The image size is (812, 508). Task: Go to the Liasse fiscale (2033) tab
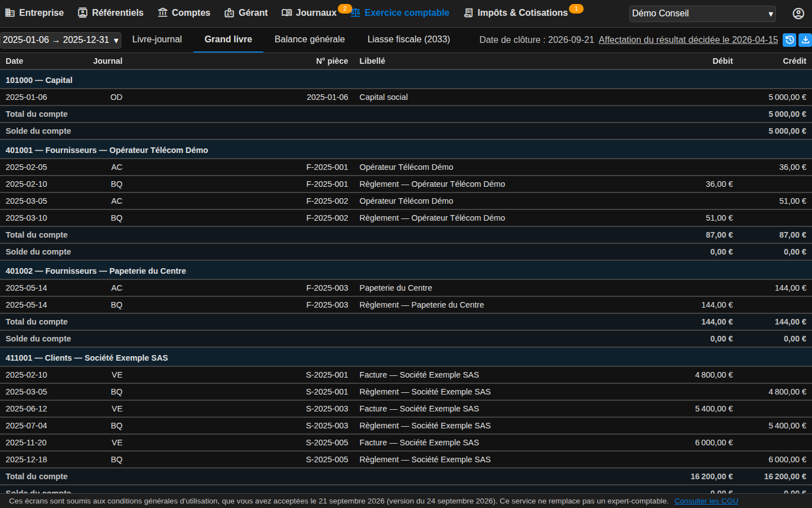409,40
